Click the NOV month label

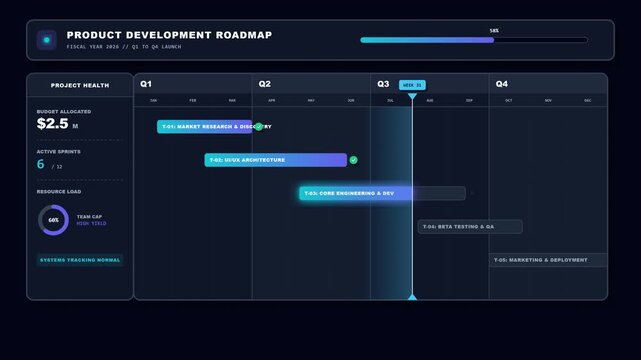point(548,101)
